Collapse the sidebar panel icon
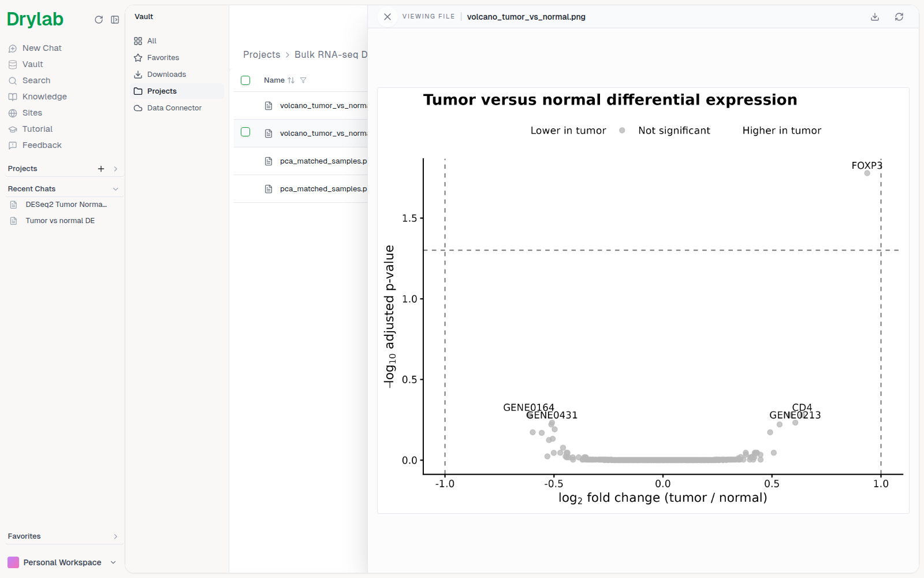 click(x=115, y=20)
